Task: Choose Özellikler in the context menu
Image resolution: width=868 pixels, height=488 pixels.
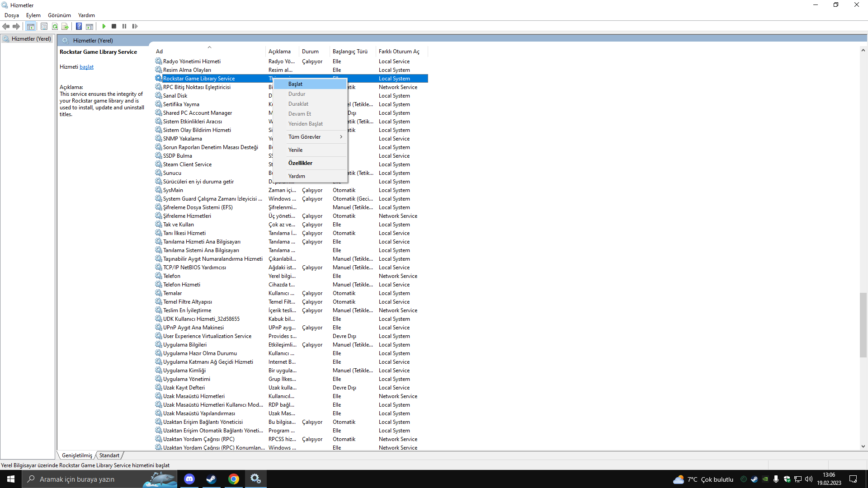Action: pyautogui.click(x=300, y=163)
